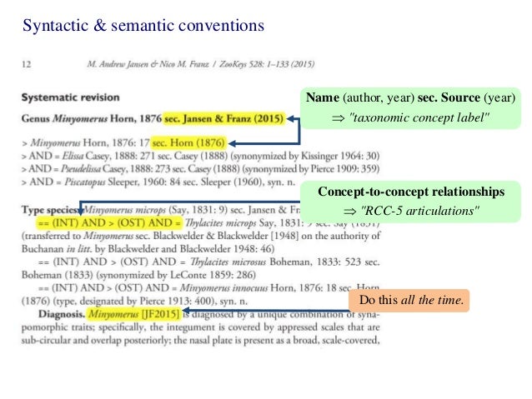Click "(synonymized by Kissinger 1964: 30)" text
Screen dimensions: 532x399
pos(304,156)
